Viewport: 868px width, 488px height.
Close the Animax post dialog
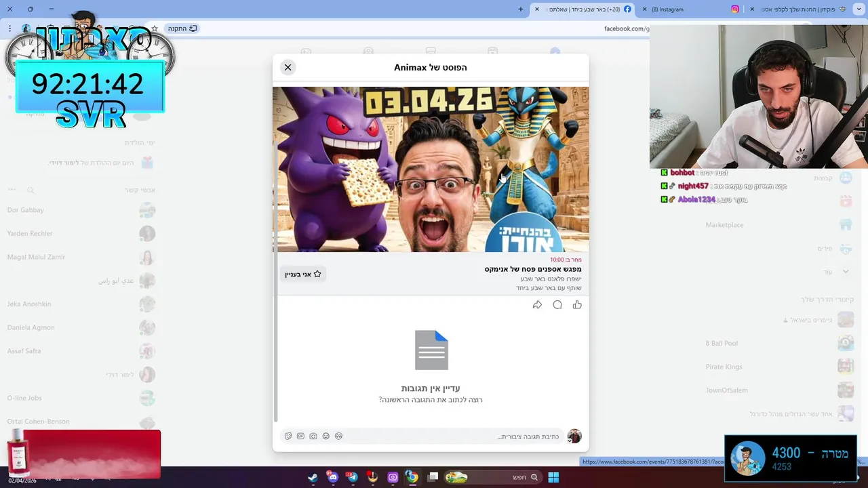[x=288, y=67]
